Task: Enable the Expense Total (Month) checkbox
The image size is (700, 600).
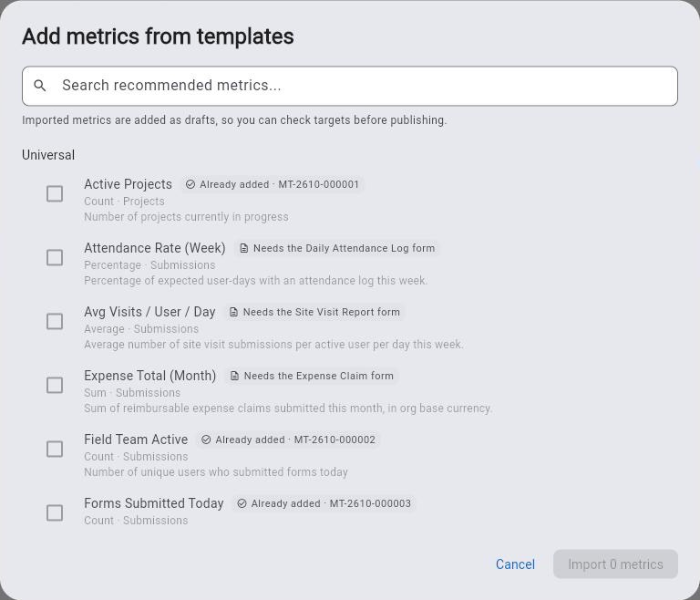Action: click(55, 385)
